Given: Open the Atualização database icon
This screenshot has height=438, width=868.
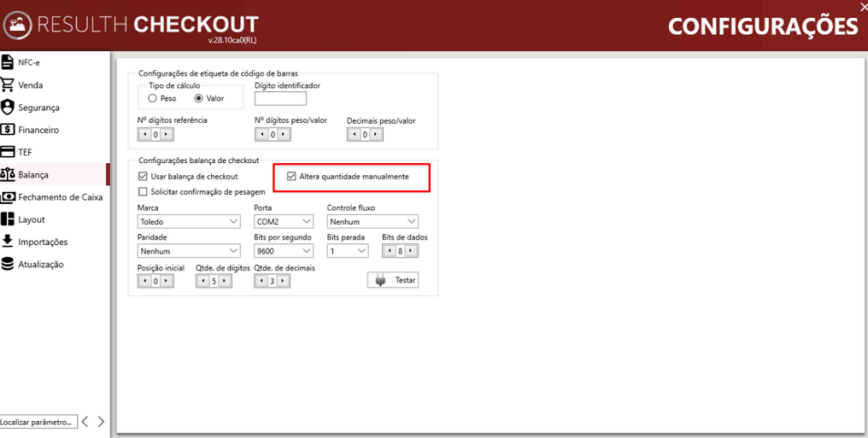Looking at the screenshot, I should pos(7,264).
